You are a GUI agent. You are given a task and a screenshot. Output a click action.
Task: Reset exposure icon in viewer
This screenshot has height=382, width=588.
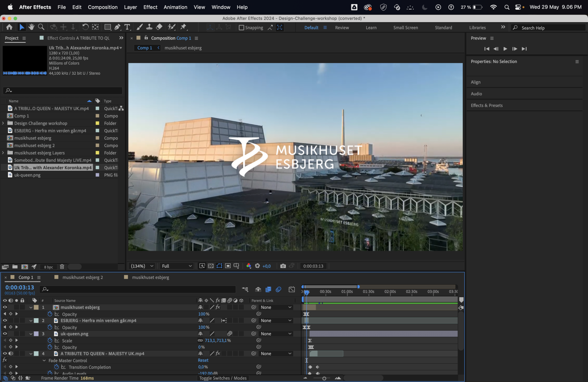pyautogui.click(x=257, y=266)
